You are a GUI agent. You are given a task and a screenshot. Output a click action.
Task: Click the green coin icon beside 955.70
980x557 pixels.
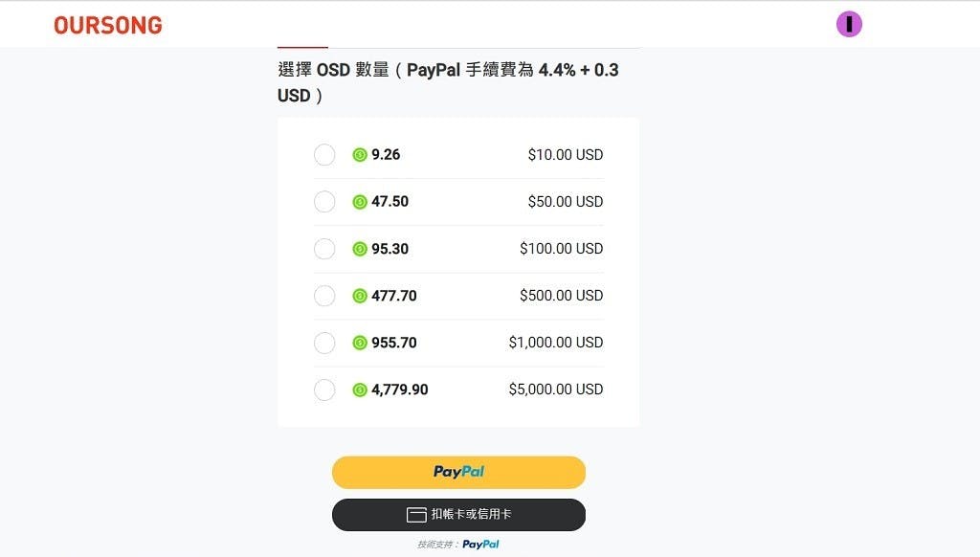click(x=360, y=343)
